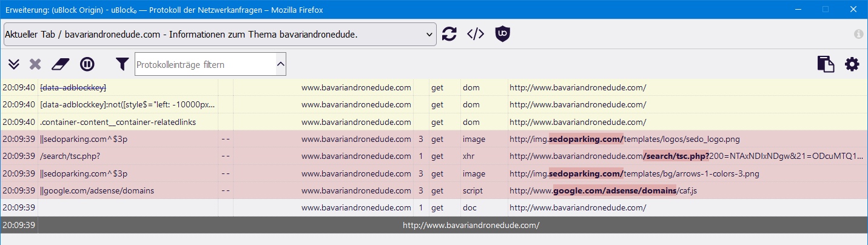Select the /search/tsc.php? filter entry
The image size is (868, 245).
pos(70,156)
